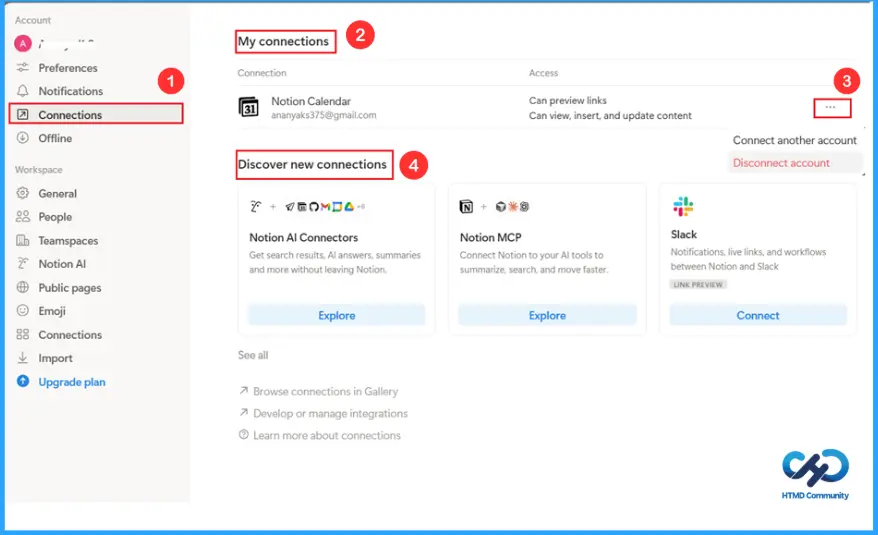Click the Notion AI Connectors card title
This screenshot has width=878, height=535.
point(303,238)
